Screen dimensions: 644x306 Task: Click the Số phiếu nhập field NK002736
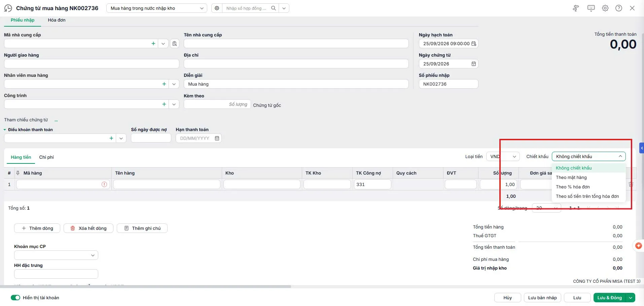click(x=449, y=84)
